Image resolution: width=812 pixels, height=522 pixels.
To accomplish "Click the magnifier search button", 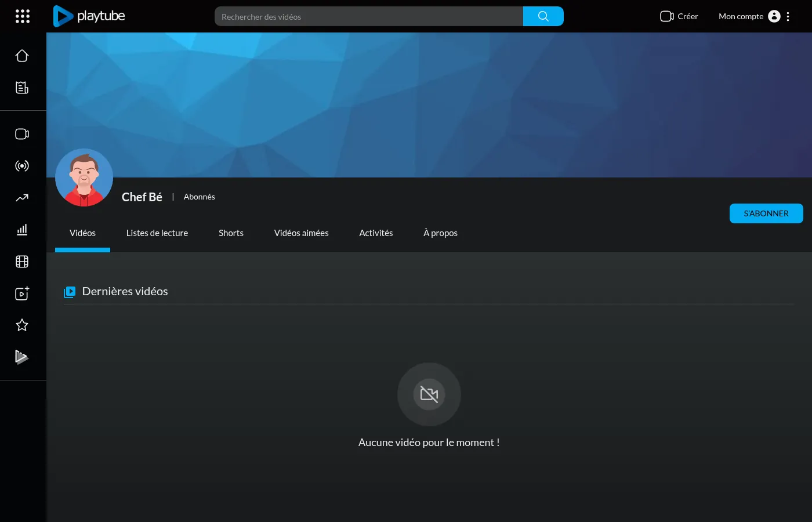I will click(543, 16).
